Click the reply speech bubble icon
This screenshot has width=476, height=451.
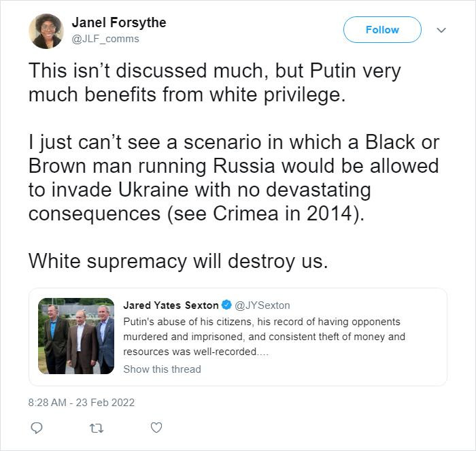[37, 428]
